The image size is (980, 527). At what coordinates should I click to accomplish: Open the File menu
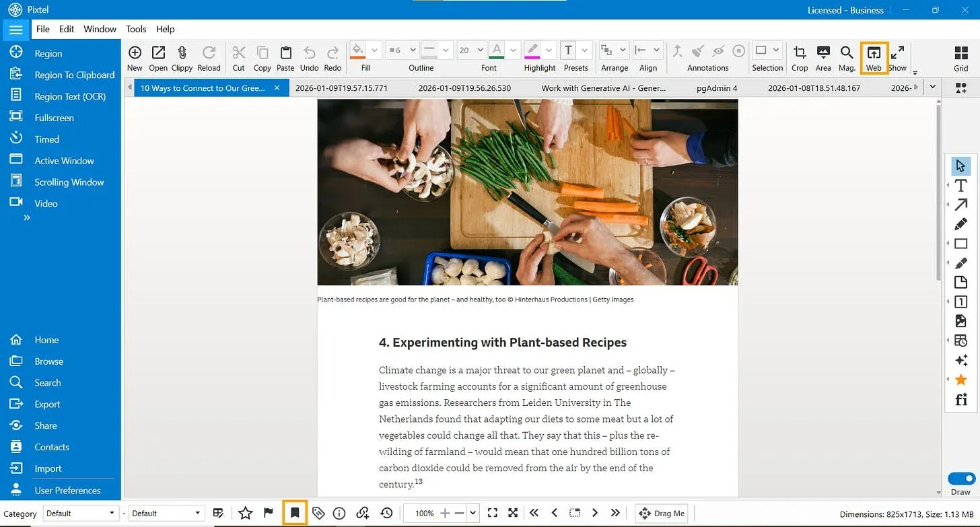pyautogui.click(x=43, y=29)
